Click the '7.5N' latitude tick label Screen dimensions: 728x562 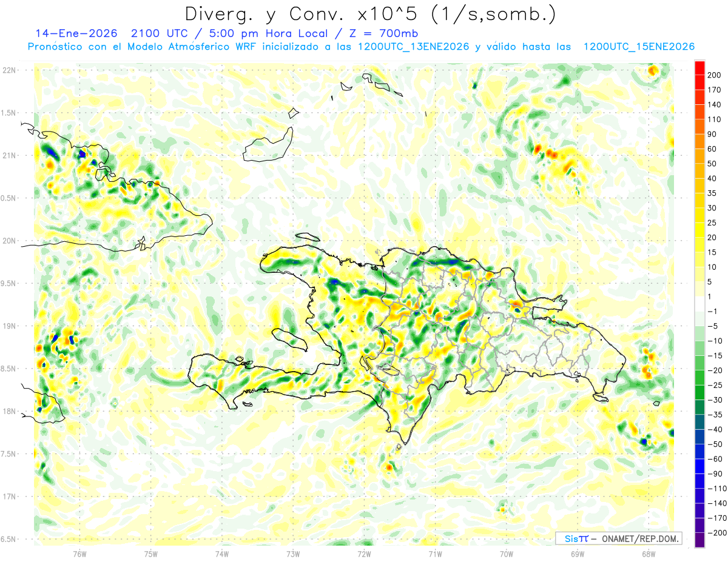click(x=9, y=454)
